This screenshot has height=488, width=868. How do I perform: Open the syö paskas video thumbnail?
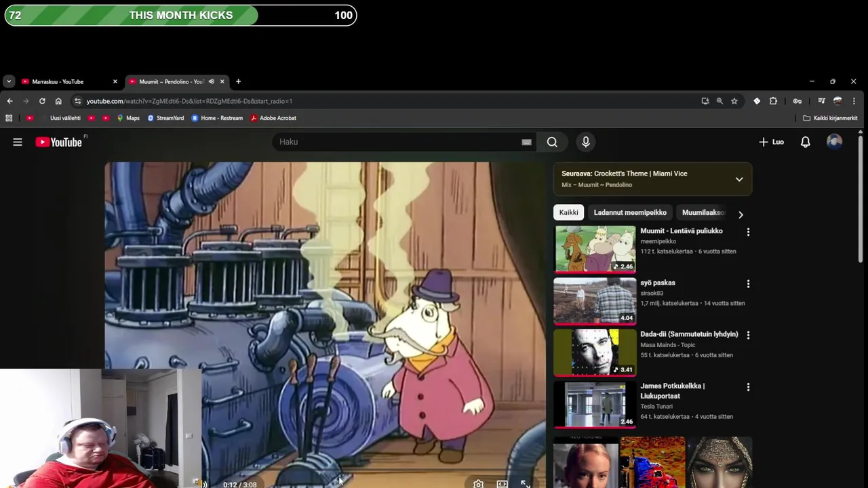(595, 300)
